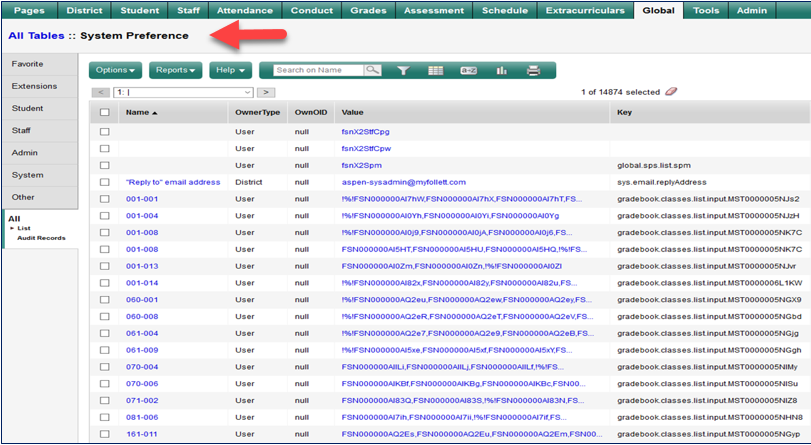Open the filter funnel icon
This screenshot has height=445, width=811.
403,70
